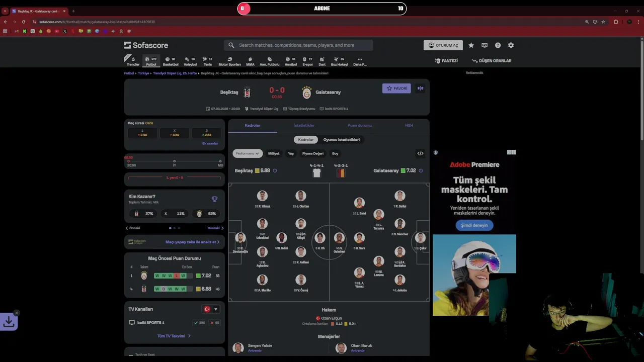Select Yaş filter chip
This screenshot has height=362, width=644.
pos(291,153)
